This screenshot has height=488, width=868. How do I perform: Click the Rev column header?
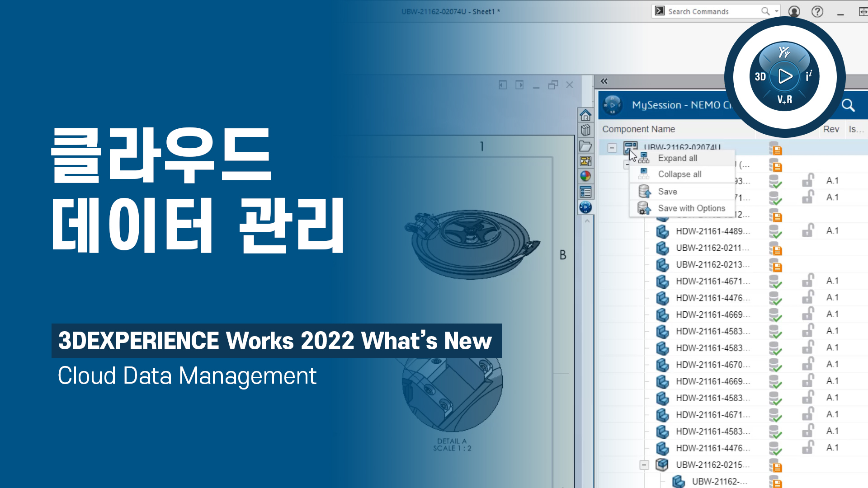pos(831,129)
